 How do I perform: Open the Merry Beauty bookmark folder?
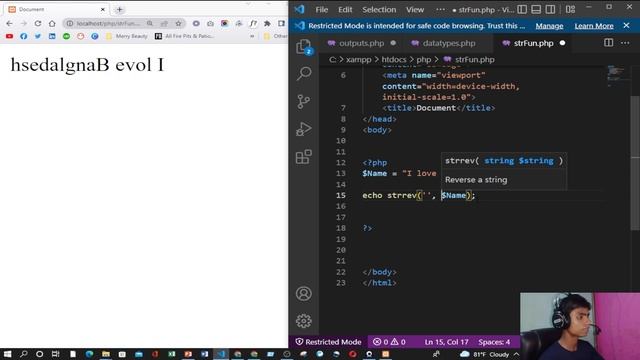(x=127, y=36)
